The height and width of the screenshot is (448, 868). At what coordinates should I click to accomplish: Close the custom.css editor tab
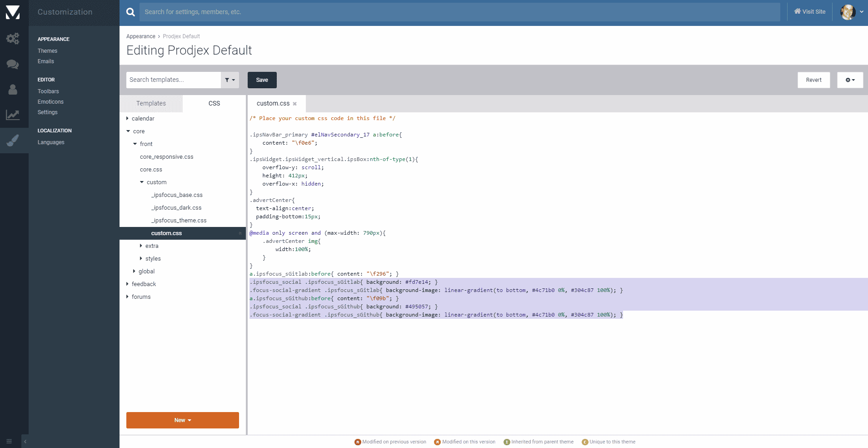(x=294, y=104)
